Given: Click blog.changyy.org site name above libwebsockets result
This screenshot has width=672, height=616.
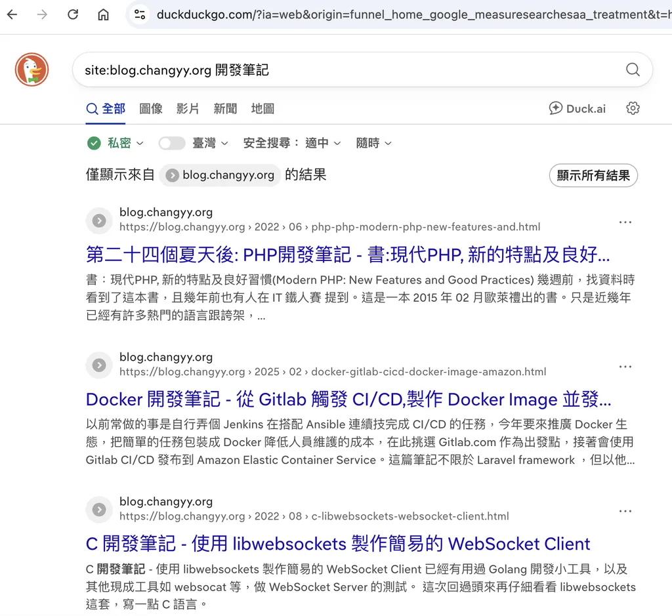Looking at the screenshot, I should point(166,501).
